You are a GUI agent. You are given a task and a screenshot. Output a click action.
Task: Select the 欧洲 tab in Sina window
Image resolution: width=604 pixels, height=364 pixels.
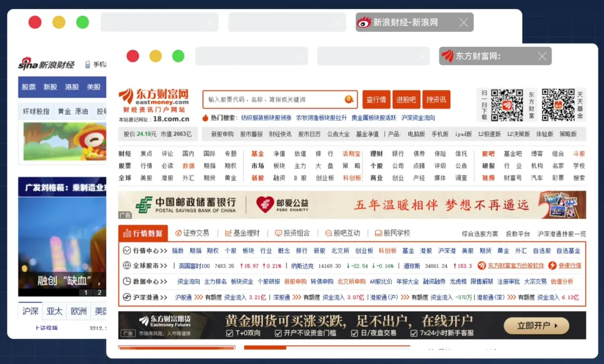[x=79, y=311]
